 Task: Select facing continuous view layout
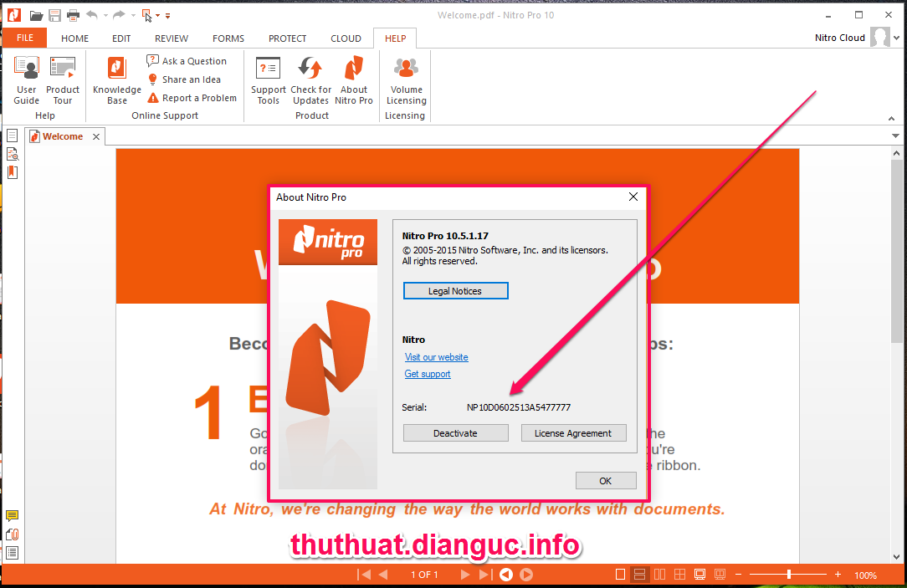point(680,575)
